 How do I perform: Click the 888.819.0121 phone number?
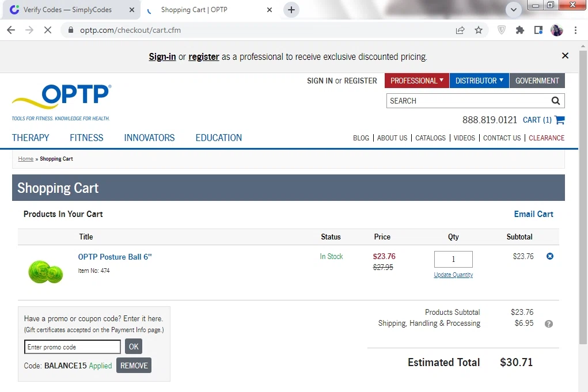(x=490, y=120)
